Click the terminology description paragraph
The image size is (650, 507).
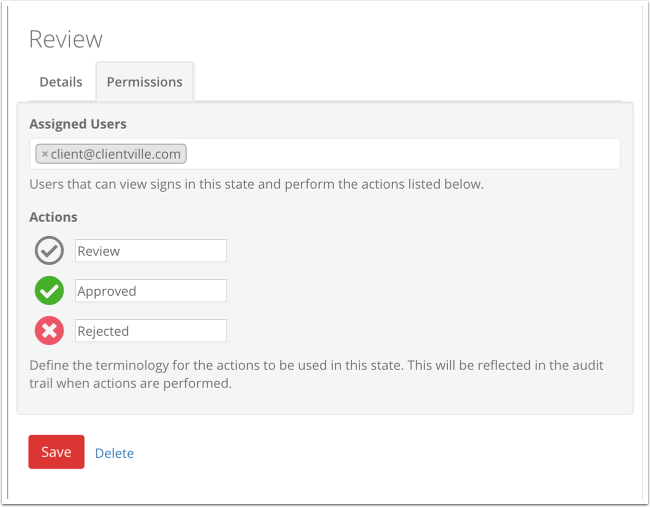coord(316,374)
